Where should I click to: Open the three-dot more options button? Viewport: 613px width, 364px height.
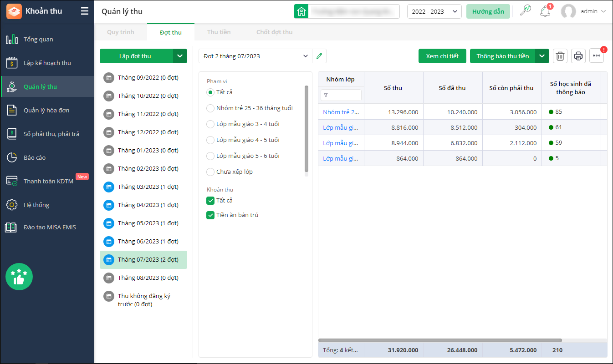(x=597, y=56)
